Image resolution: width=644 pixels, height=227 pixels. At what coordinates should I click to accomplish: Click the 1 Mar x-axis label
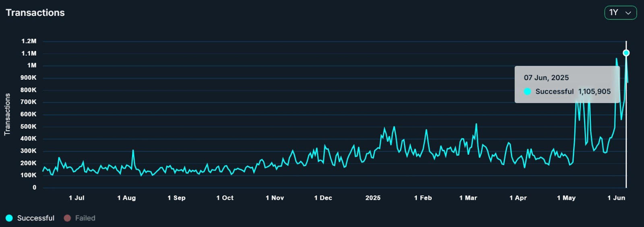(x=468, y=198)
